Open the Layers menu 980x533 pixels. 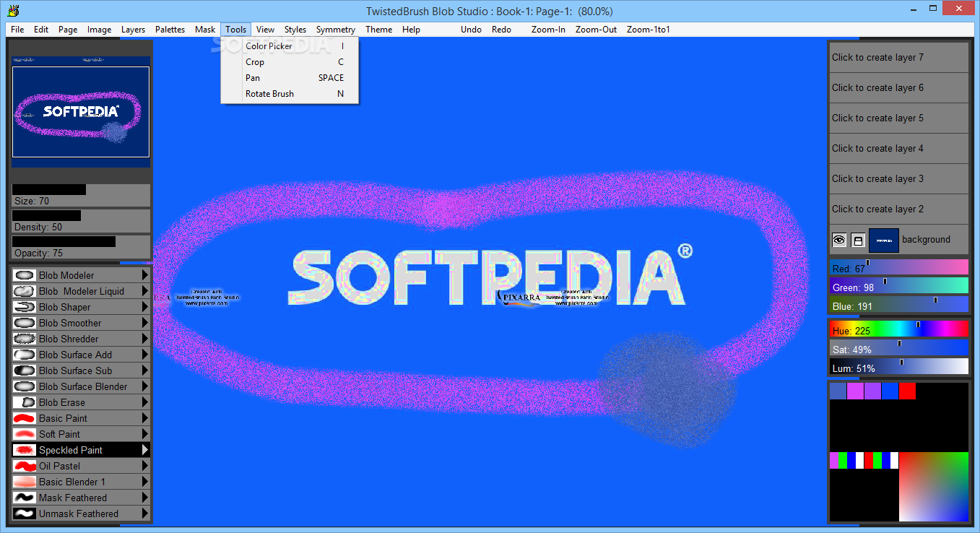(133, 30)
